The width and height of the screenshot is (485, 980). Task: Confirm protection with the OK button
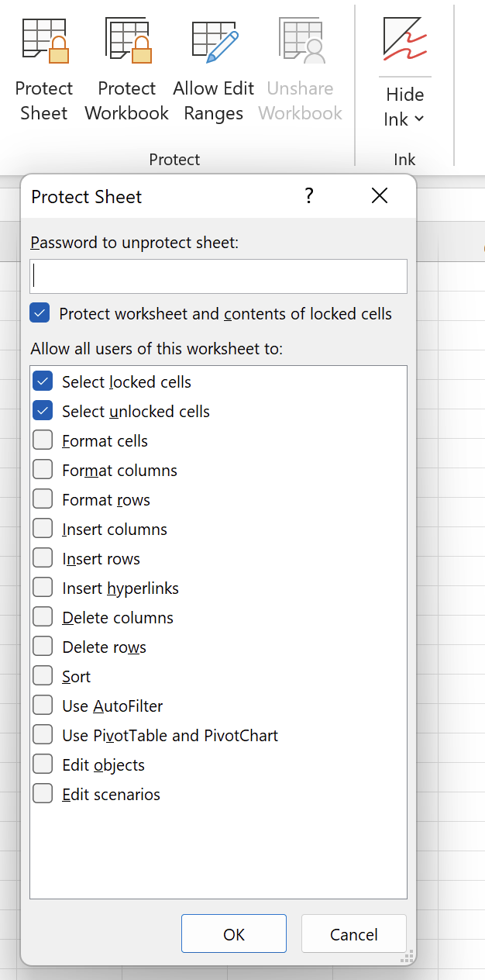point(234,934)
